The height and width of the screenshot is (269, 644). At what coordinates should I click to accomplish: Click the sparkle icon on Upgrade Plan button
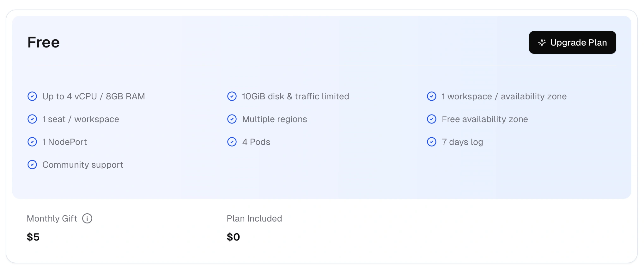(x=542, y=42)
